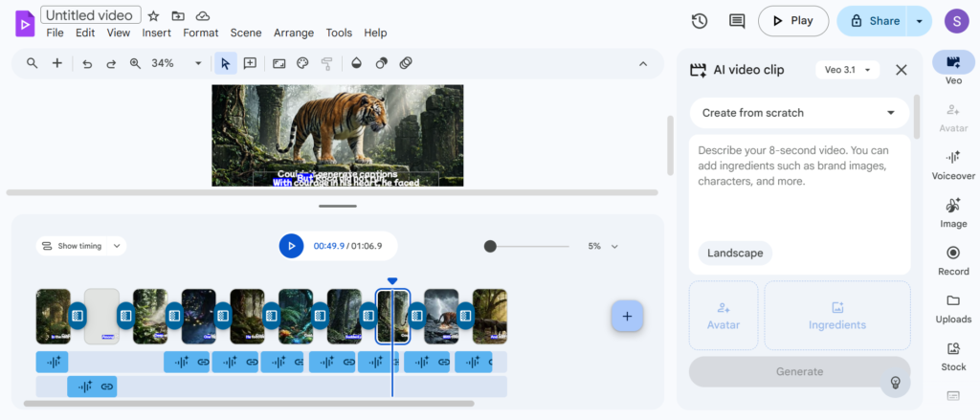Star the Untitled video document
Viewport: 980px width, 420px height.
(x=154, y=15)
